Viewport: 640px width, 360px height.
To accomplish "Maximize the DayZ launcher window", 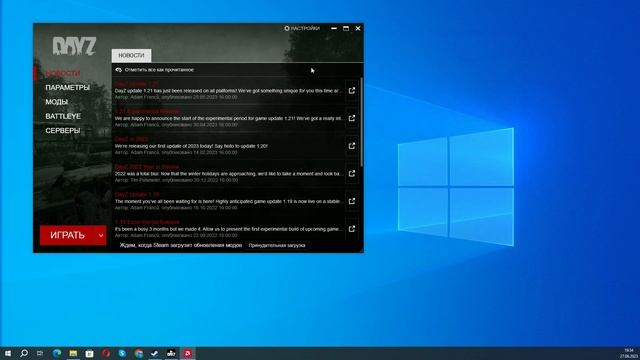I will (346, 28).
